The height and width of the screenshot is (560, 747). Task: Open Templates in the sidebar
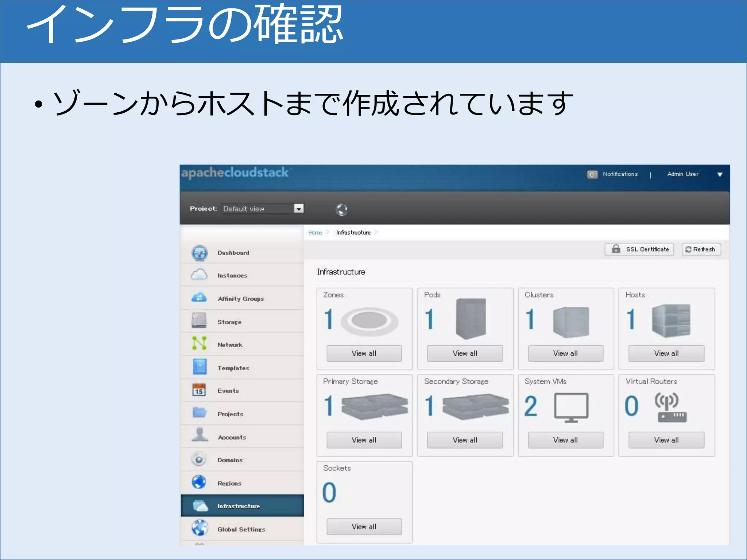click(233, 368)
